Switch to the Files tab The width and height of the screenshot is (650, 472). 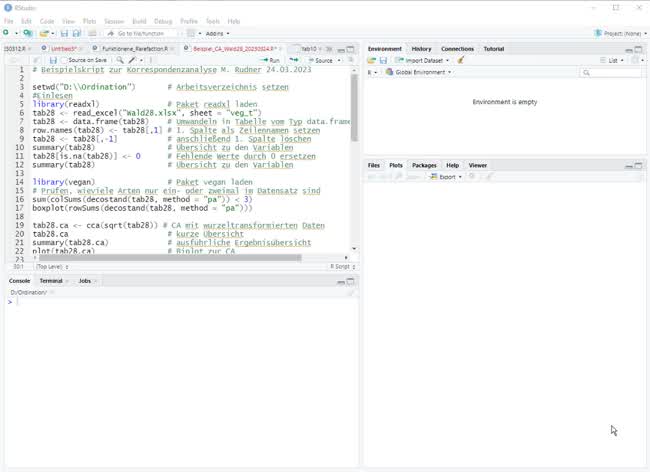click(x=374, y=165)
